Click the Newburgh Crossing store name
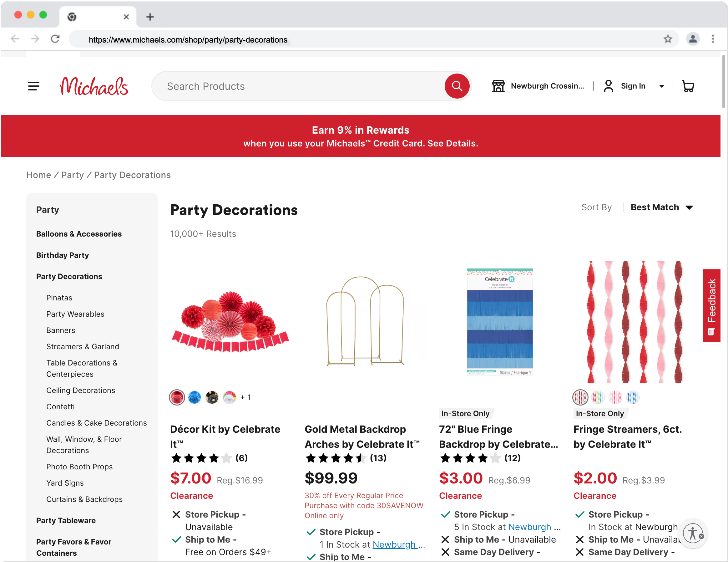 tap(547, 86)
